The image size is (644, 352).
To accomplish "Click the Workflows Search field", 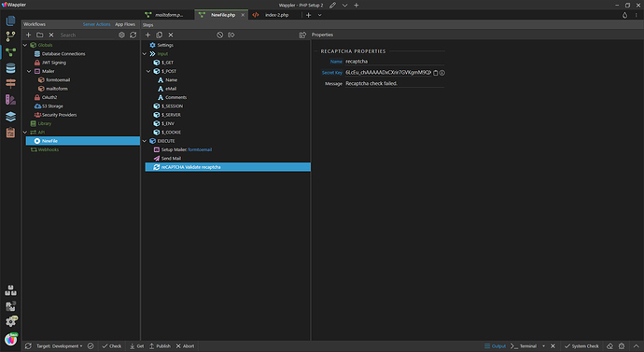I will [x=86, y=35].
